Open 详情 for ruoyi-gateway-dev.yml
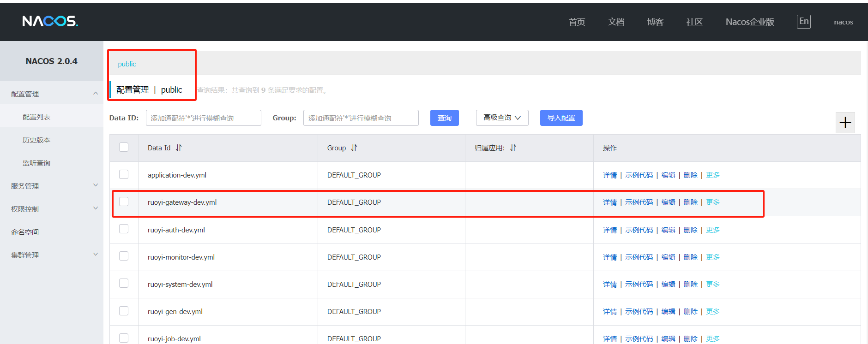 pos(610,202)
